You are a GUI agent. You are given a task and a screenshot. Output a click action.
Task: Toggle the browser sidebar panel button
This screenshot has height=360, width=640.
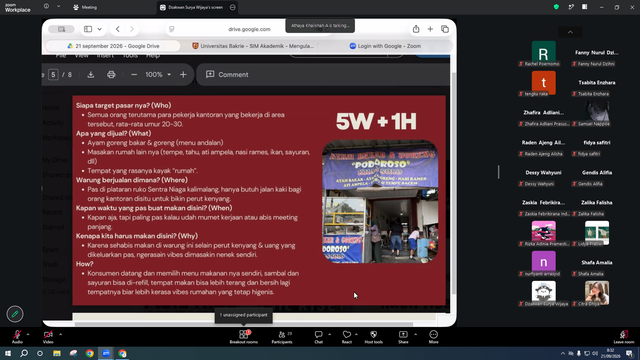tap(88, 29)
